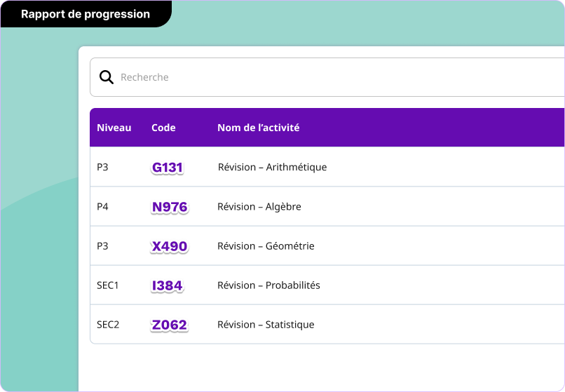This screenshot has height=392, width=565.
Task: Sort by the Code column header
Action: pos(163,128)
